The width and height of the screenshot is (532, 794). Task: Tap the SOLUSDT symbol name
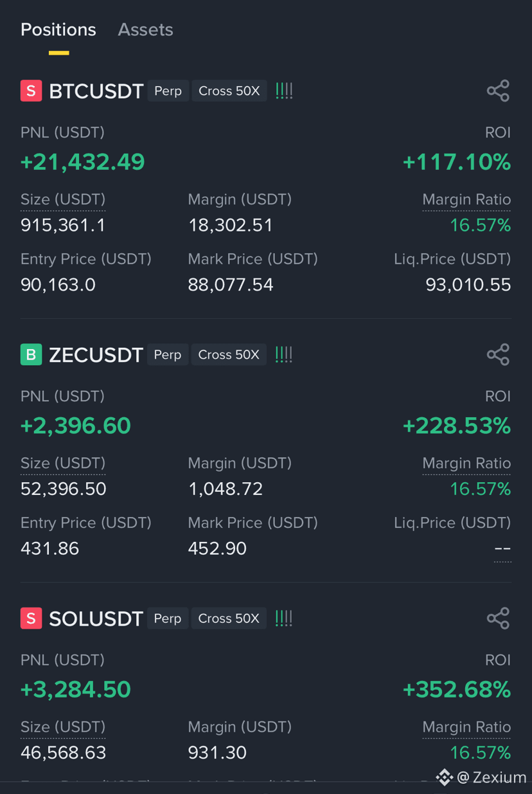tap(96, 618)
